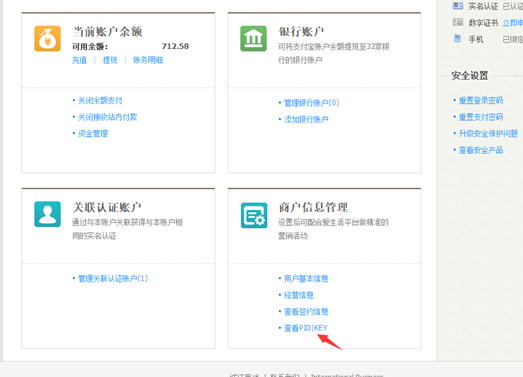Open the 提现 withdraw link
The height and width of the screenshot is (377, 523).
(x=110, y=60)
